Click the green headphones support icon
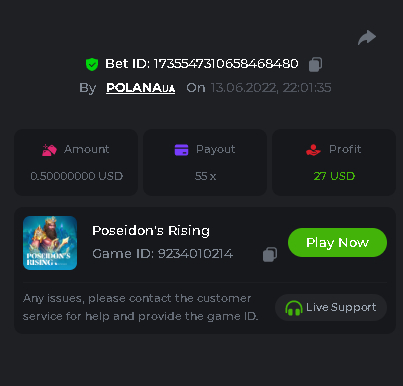Image resolution: width=403 pixels, height=386 pixels. pos(293,308)
